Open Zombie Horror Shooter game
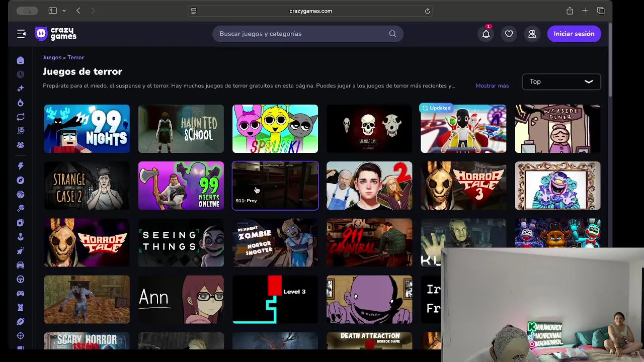The width and height of the screenshot is (644, 362). coord(275,242)
